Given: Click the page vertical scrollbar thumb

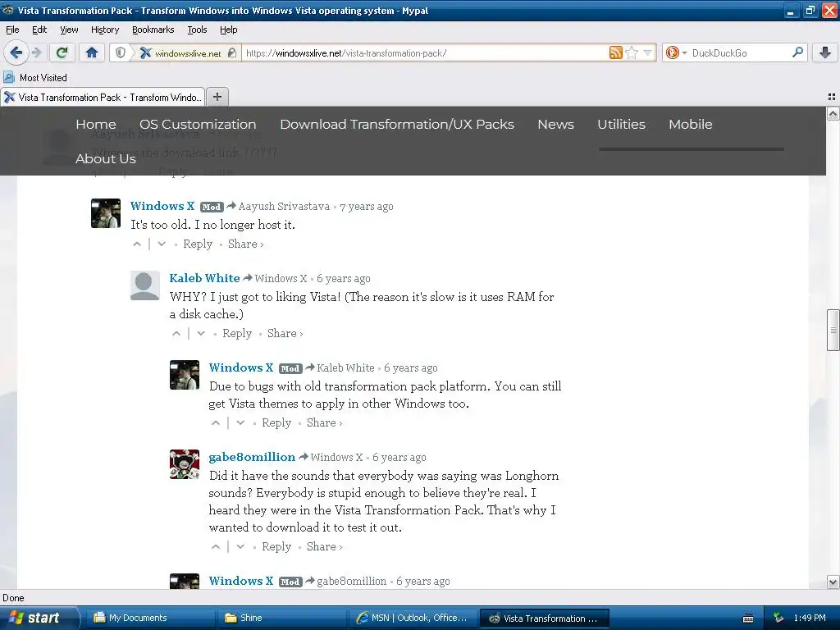Looking at the screenshot, I should click(833, 330).
